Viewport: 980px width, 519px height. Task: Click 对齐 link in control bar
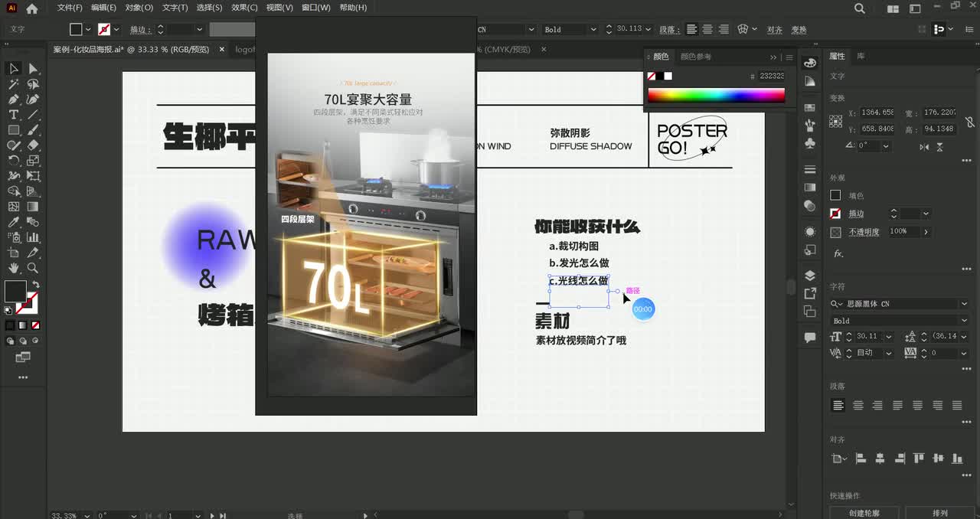pos(775,30)
